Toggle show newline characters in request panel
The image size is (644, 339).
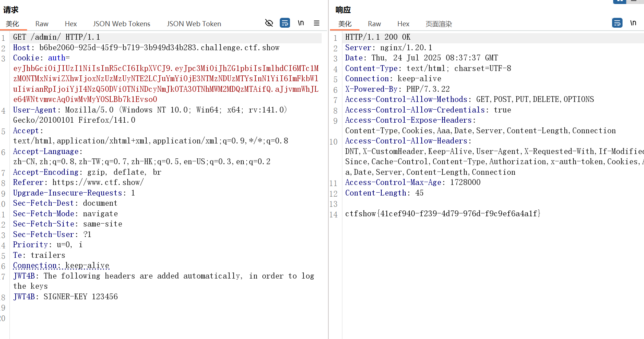coord(301,23)
